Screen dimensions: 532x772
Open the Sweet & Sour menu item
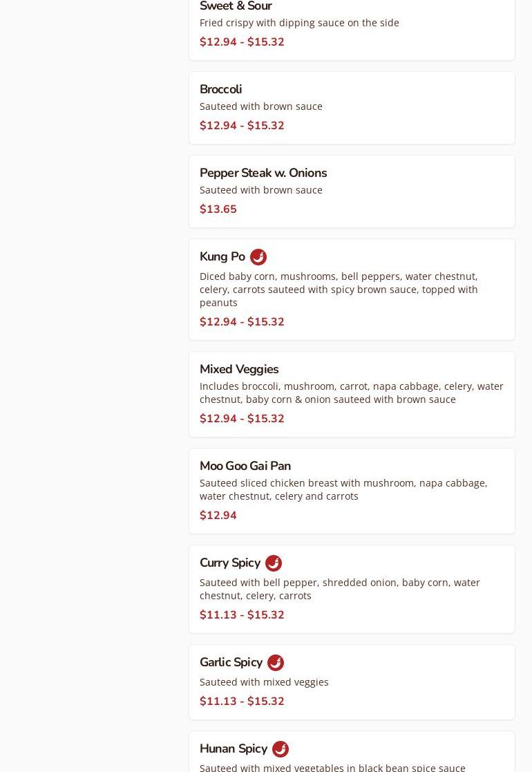(x=236, y=7)
